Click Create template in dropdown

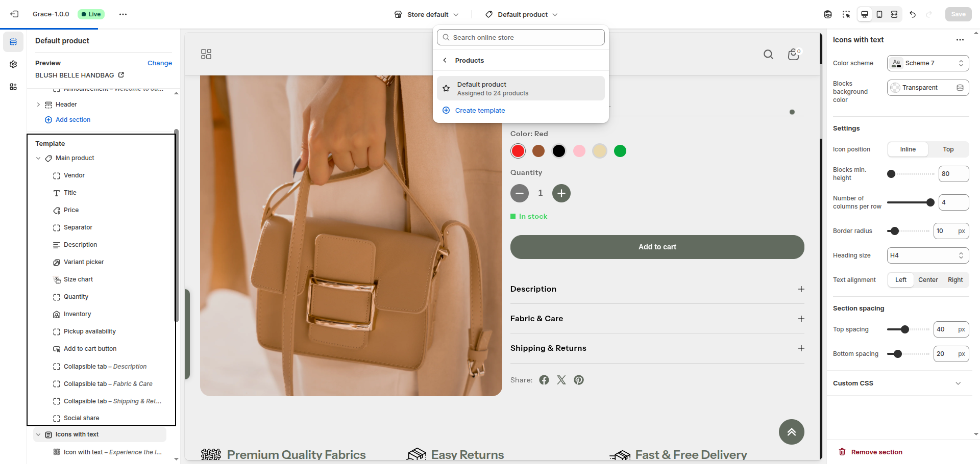point(480,110)
